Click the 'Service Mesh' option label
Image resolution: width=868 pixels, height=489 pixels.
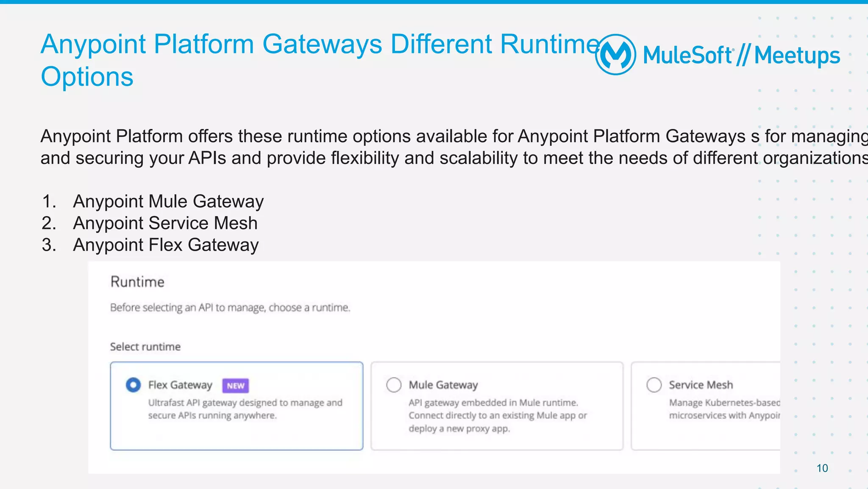(x=701, y=385)
